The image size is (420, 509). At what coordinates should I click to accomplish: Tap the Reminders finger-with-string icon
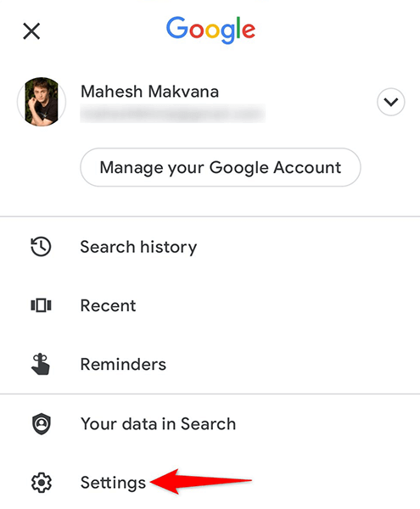pos(41,364)
